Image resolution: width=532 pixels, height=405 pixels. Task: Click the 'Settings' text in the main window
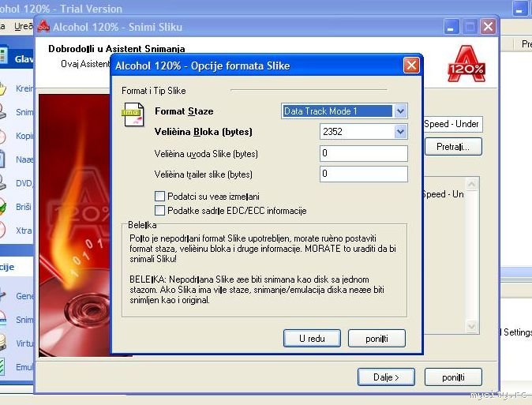[518, 332]
